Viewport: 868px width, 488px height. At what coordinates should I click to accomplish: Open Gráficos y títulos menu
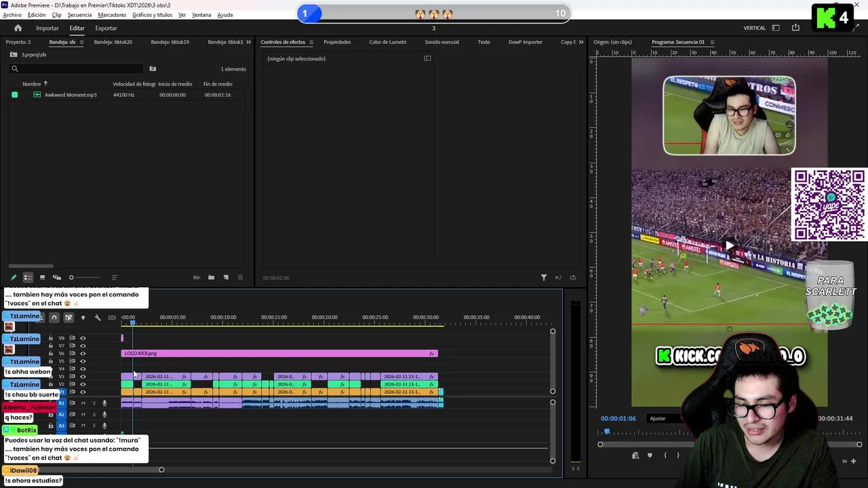click(152, 15)
